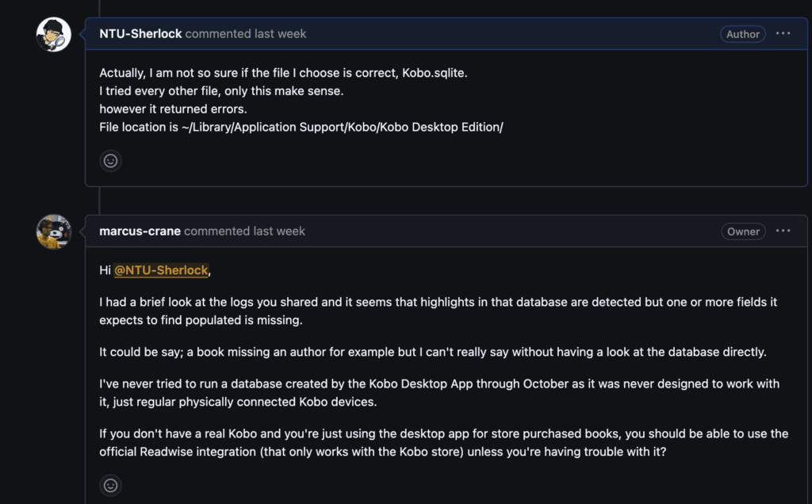Click paragraph about the official Readwise integration
The width and height of the screenshot is (812, 504).
click(444, 442)
